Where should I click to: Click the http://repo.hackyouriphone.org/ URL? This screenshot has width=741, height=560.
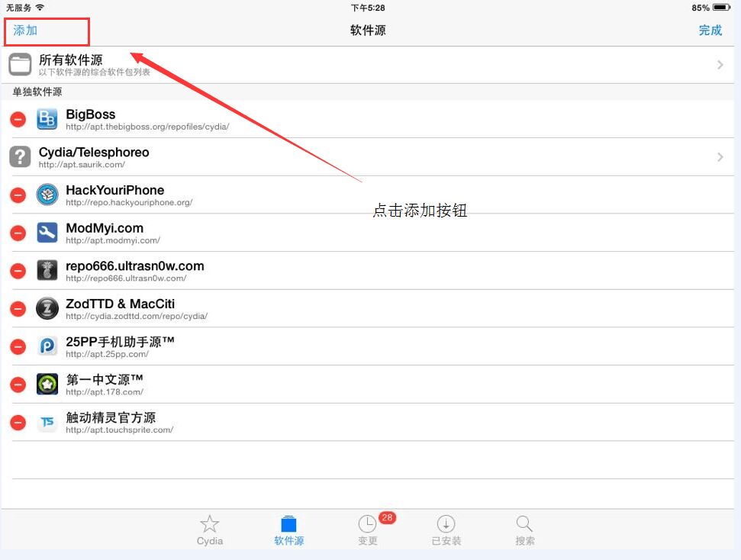pyautogui.click(x=129, y=202)
